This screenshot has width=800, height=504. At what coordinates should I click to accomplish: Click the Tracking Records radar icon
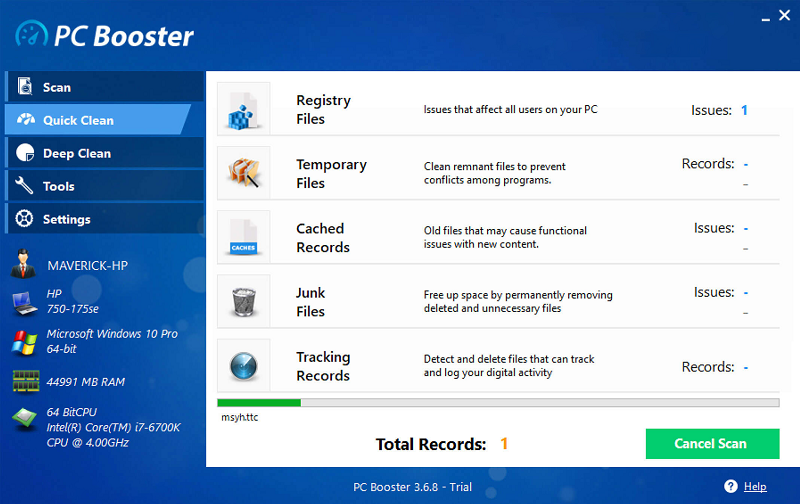pyautogui.click(x=243, y=366)
